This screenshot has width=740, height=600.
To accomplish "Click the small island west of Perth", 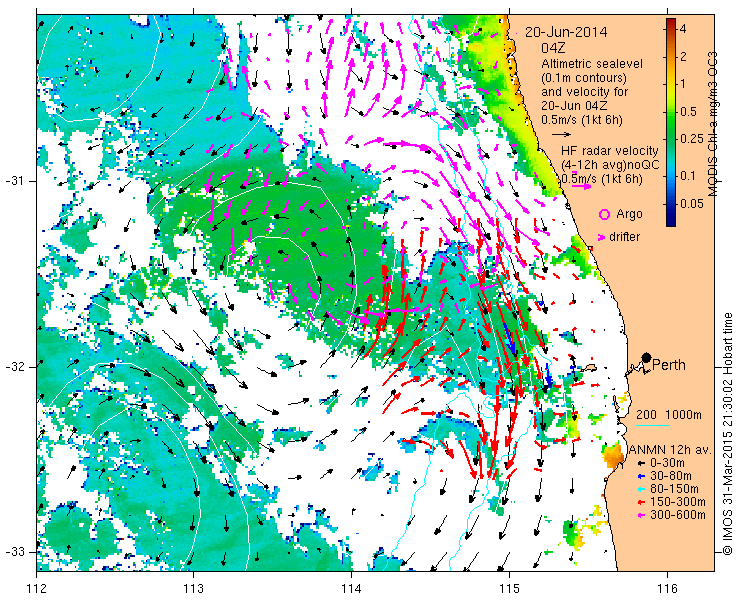I will [x=588, y=368].
